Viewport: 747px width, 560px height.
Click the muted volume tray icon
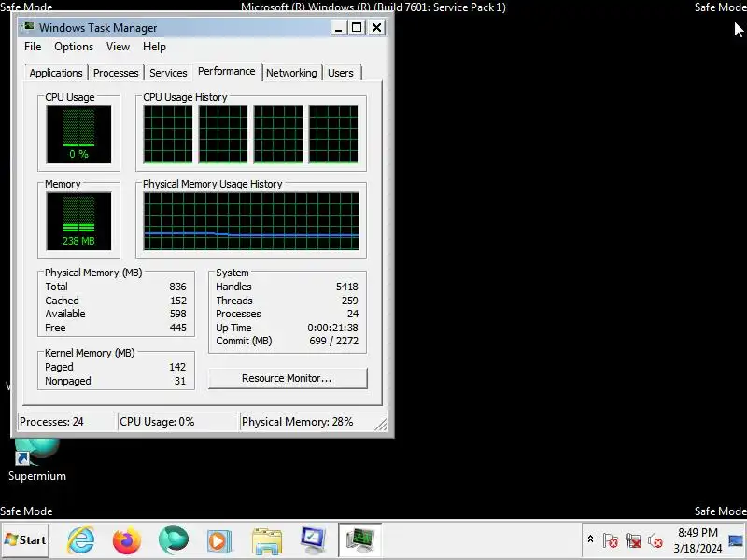(655, 540)
